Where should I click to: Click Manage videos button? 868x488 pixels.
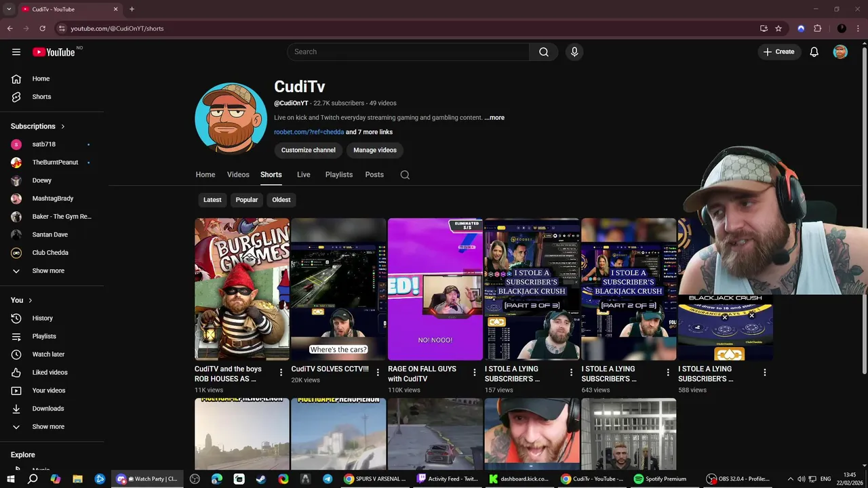[x=375, y=150]
